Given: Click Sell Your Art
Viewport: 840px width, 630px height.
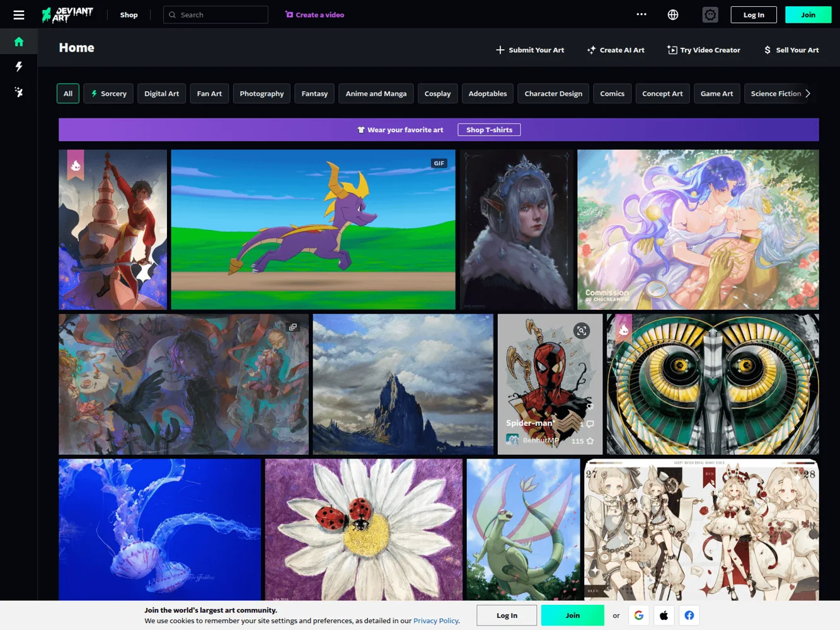Looking at the screenshot, I should tap(791, 50).
